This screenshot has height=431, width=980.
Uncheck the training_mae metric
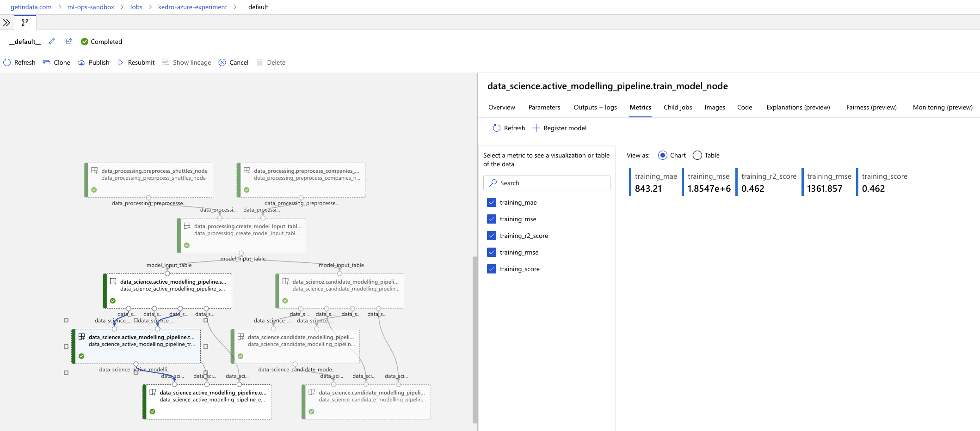[492, 202]
